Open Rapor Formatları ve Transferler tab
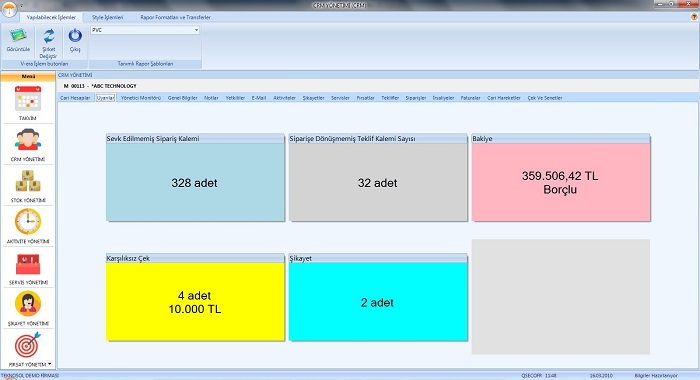Image resolution: width=700 pixels, height=380 pixels. point(175,17)
